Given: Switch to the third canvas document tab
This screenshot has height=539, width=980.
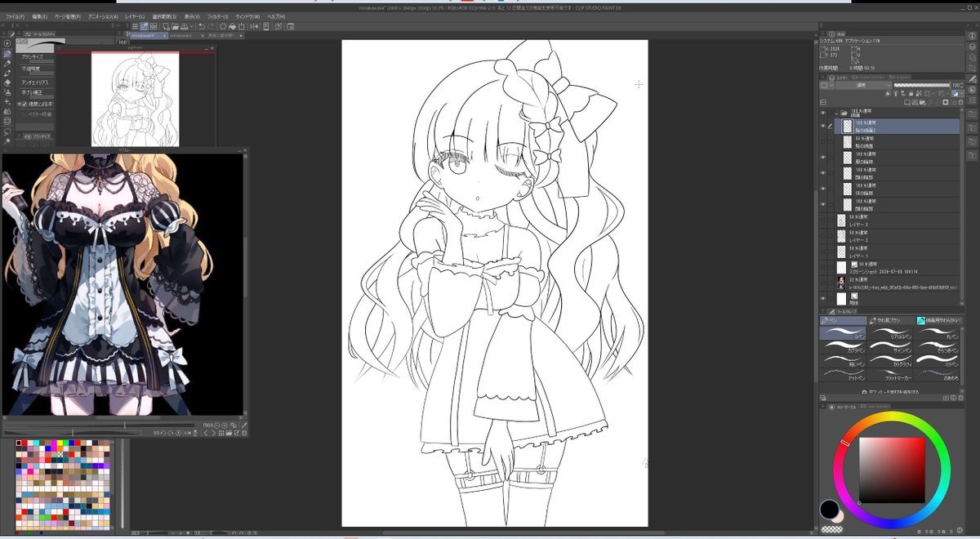Looking at the screenshot, I should (x=225, y=36).
